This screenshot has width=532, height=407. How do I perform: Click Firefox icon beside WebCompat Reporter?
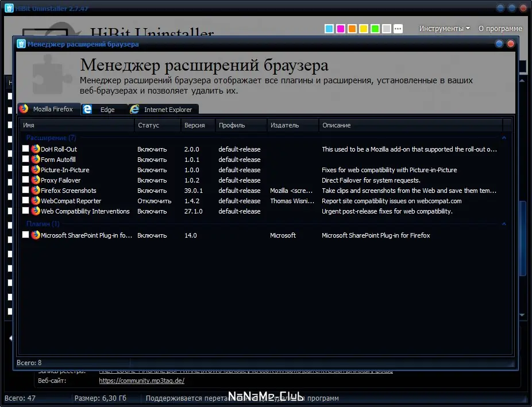36,200
